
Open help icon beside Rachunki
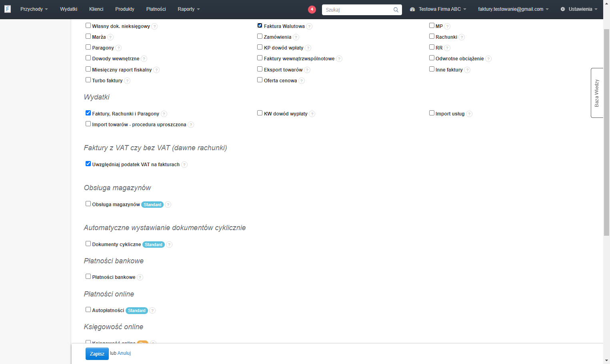pyautogui.click(x=462, y=37)
